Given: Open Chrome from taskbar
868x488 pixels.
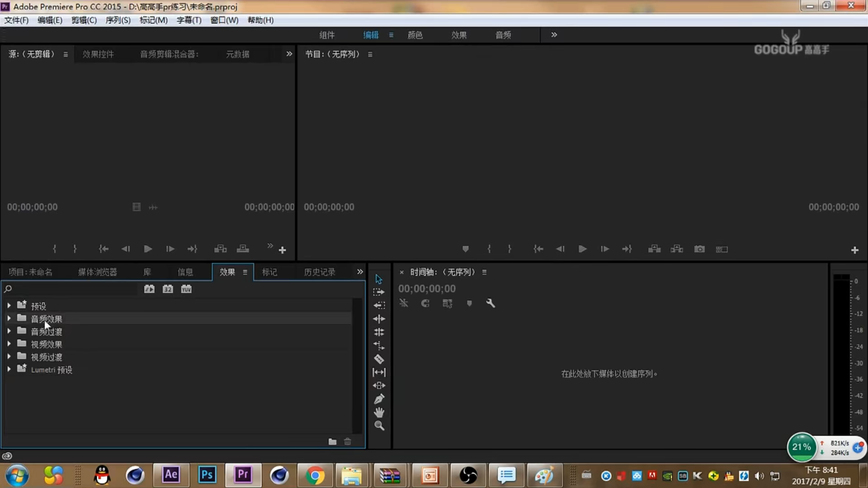Looking at the screenshot, I should [315, 475].
